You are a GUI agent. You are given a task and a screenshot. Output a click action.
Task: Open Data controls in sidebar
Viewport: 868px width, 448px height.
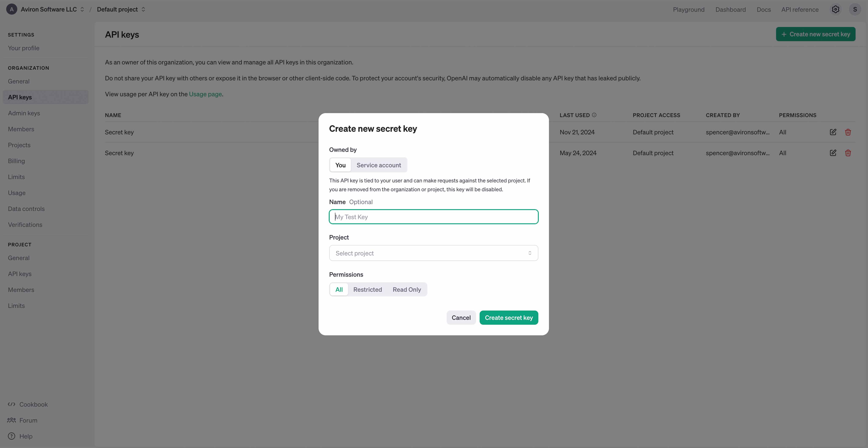click(26, 209)
